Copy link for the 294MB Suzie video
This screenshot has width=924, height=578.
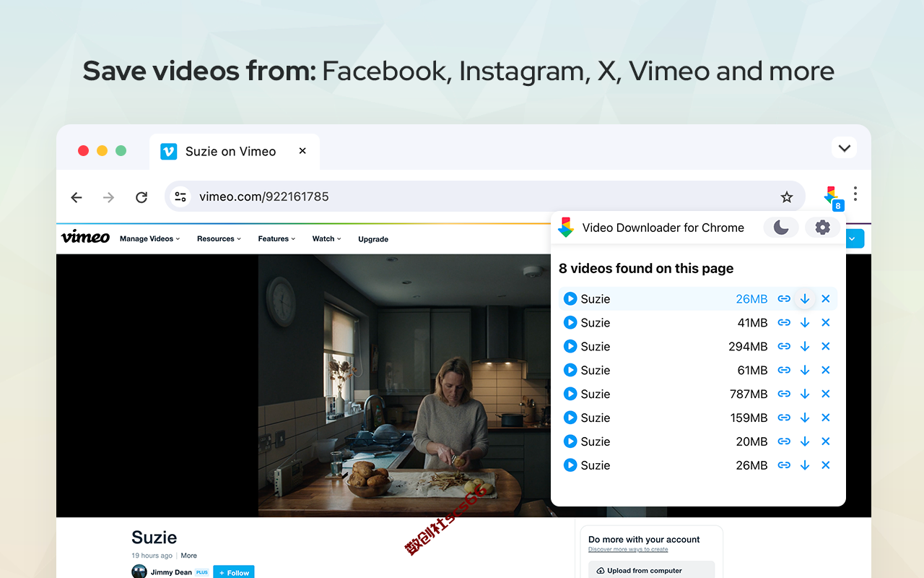coord(784,347)
